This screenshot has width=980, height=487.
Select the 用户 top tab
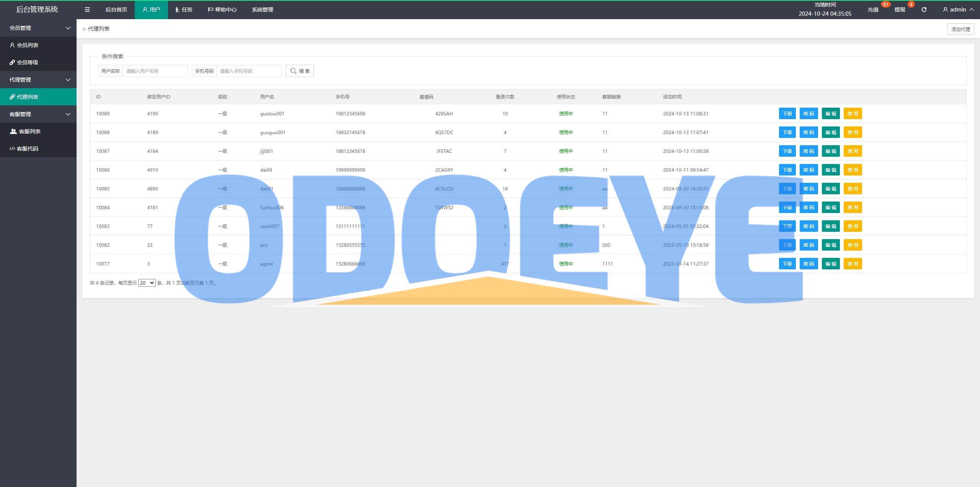(151, 10)
